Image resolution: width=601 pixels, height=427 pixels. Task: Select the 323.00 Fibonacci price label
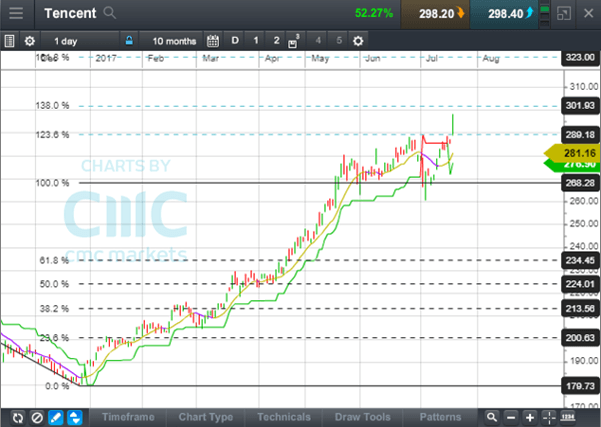coord(580,57)
